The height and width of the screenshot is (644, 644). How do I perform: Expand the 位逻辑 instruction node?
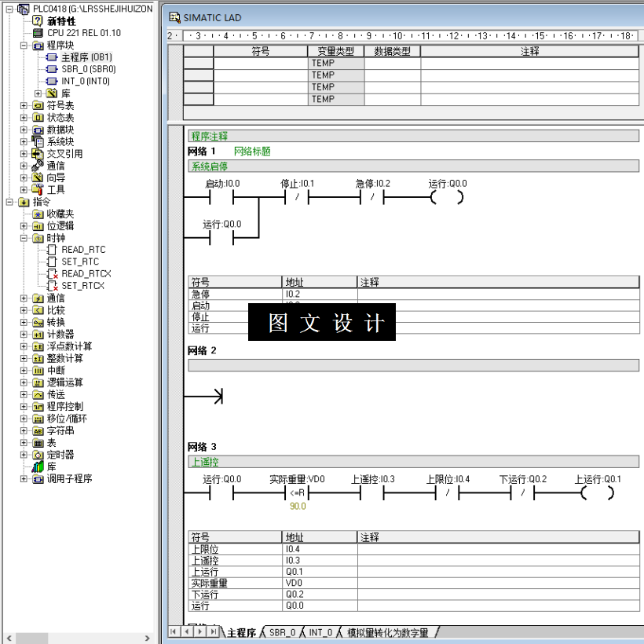click(x=24, y=226)
